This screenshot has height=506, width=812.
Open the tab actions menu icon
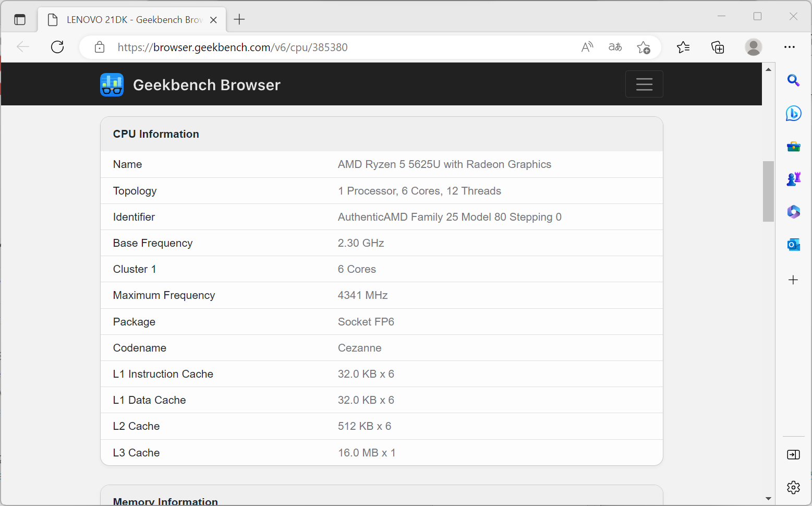click(x=20, y=20)
